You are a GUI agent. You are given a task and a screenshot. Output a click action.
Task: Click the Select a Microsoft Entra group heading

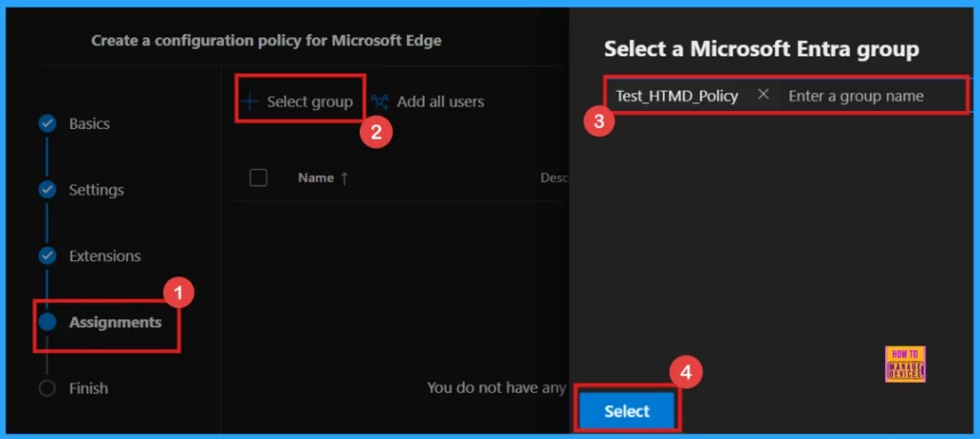[x=761, y=50]
